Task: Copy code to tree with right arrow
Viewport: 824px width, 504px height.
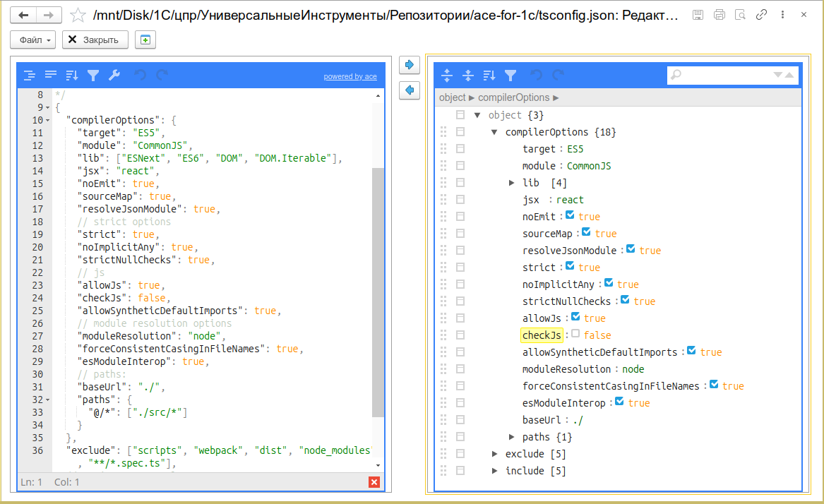Action: click(x=410, y=65)
